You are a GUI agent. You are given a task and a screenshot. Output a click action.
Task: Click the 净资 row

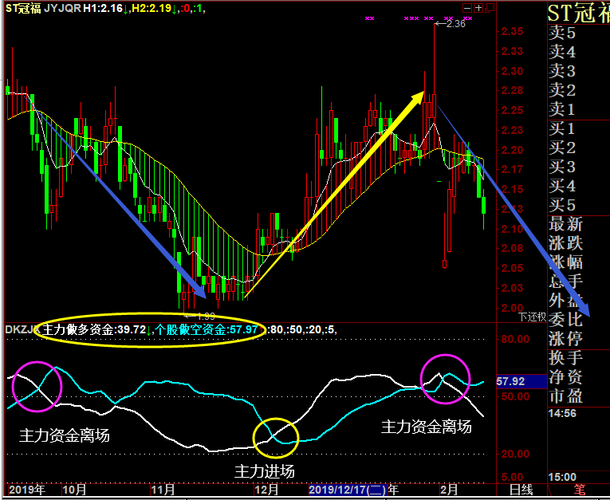pyautogui.click(x=578, y=377)
